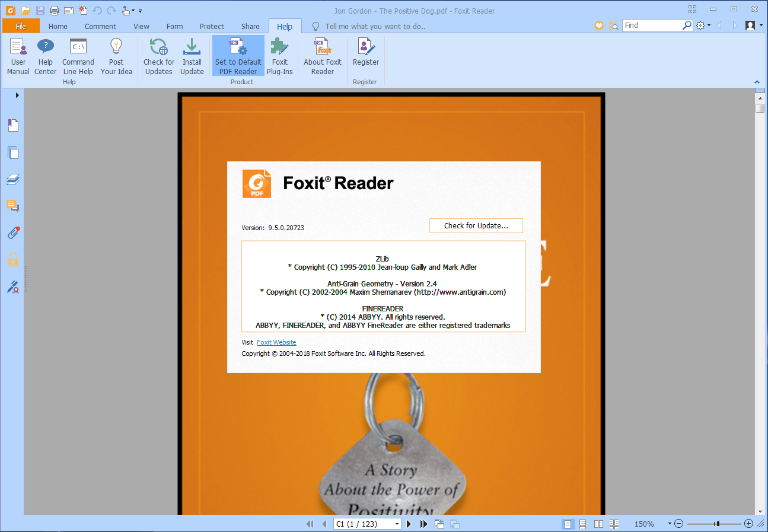Screen dimensions: 768x532
Task: Click the version 9.5.0.20723 text
Action: click(x=286, y=228)
